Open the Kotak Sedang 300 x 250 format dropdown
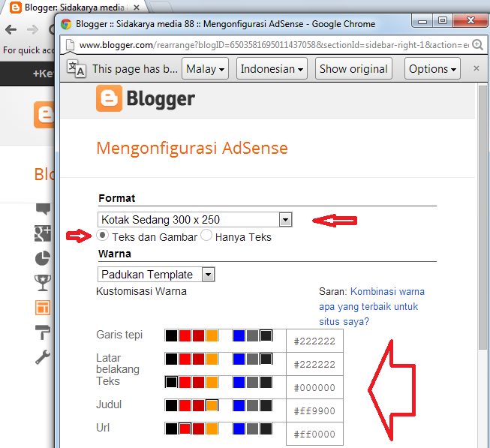Screen dimensions: 490x448 (194, 220)
